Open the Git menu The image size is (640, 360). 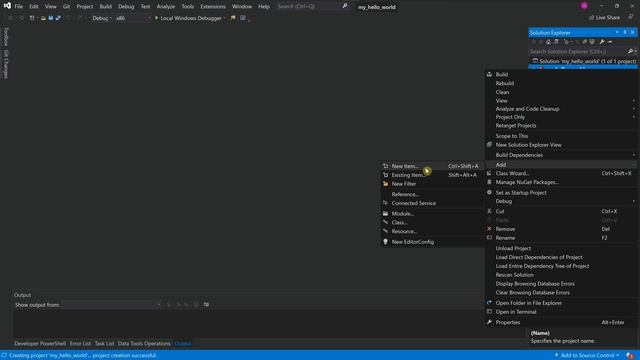coord(66,7)
